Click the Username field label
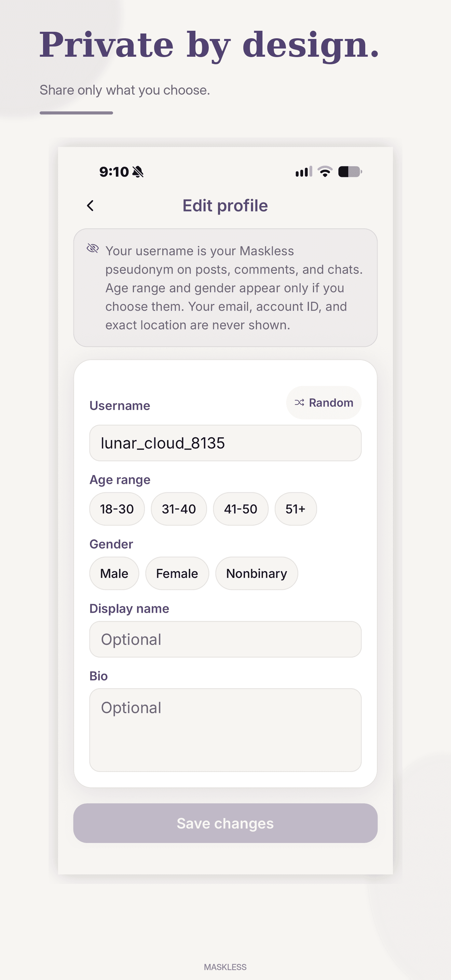Viewport: 451px width, 980px height. tap(120, 406)
